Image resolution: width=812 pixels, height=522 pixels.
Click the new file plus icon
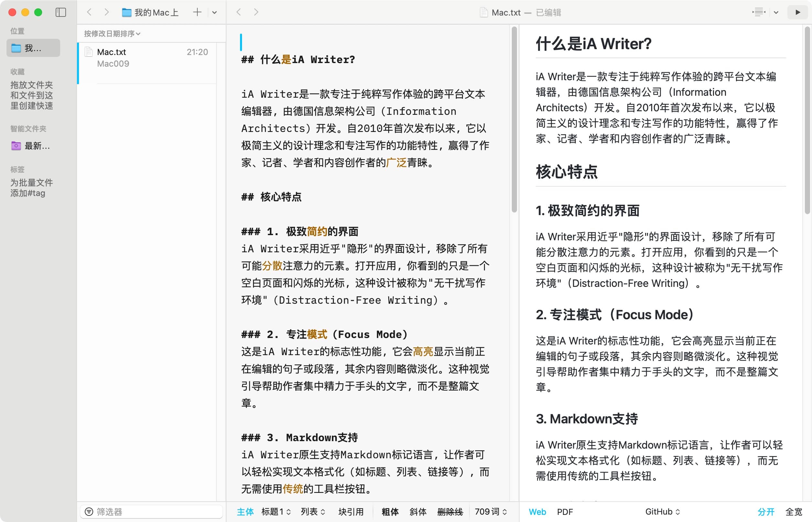[197, 13]
